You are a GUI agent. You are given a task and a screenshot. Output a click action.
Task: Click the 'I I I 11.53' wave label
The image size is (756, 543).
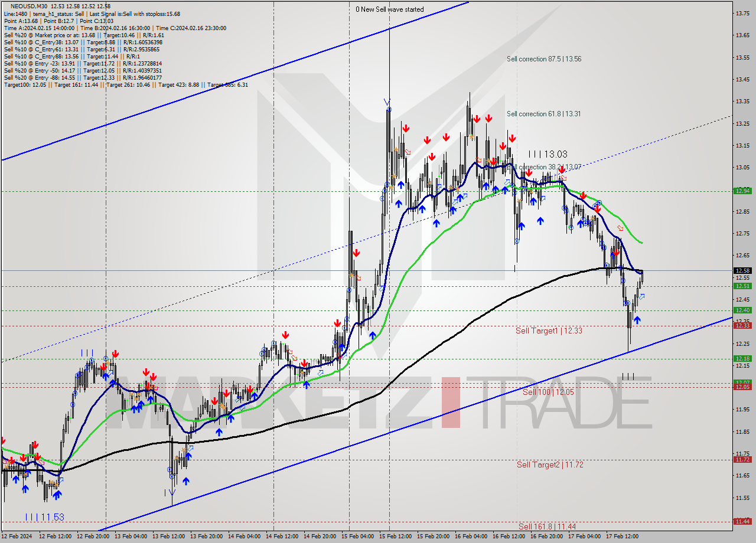pos(45,517)
